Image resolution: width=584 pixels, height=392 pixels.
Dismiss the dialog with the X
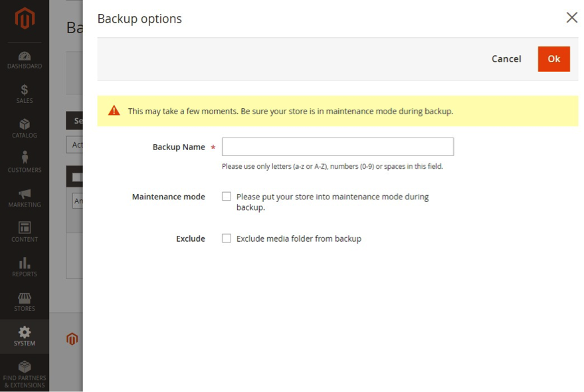point(572,18)
